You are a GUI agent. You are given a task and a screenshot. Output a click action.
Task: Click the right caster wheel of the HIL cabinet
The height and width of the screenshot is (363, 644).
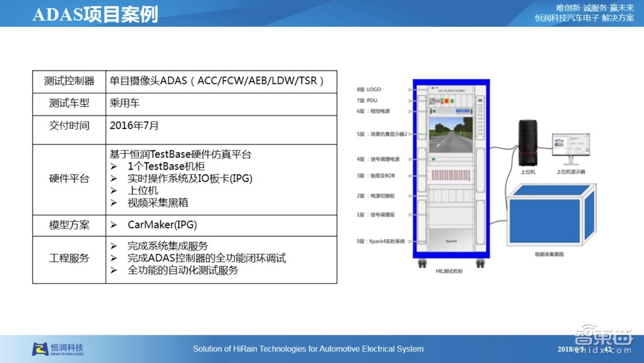[x=480, y=263]
